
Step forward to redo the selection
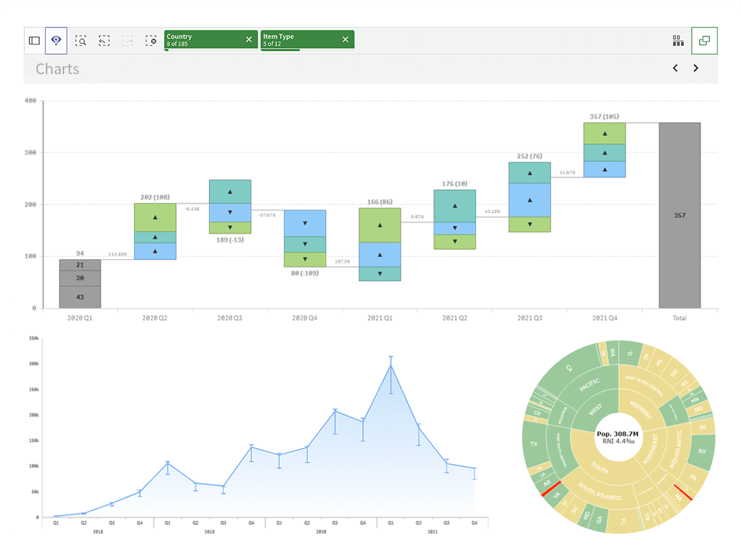pyautogui.click(x=127, y=40)
